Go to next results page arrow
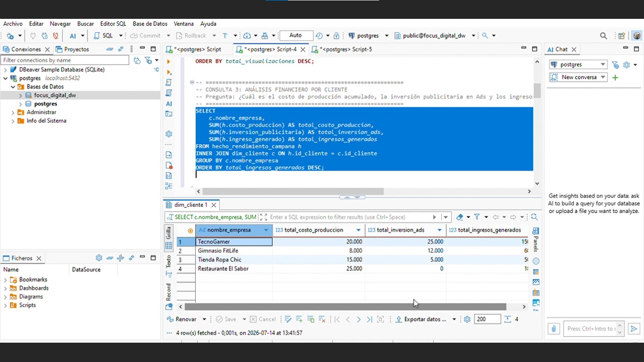The width and height of the screenshot is (644, 362). click(359, 319)
